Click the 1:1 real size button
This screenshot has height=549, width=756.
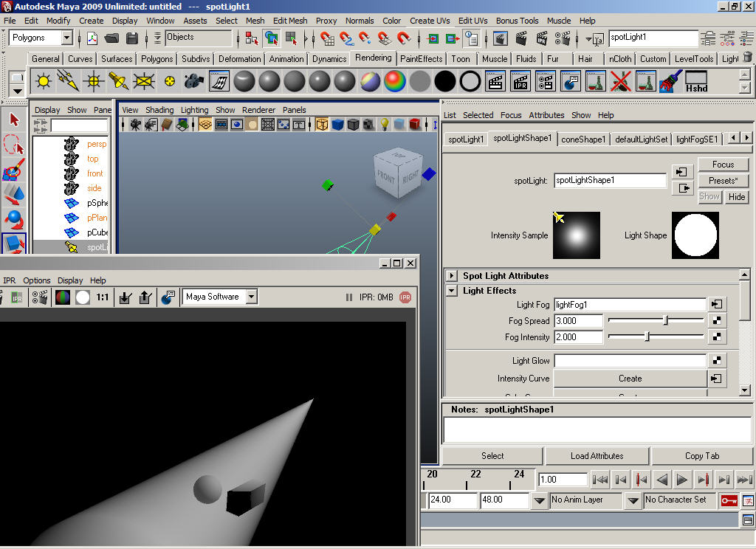click(102, 297)
